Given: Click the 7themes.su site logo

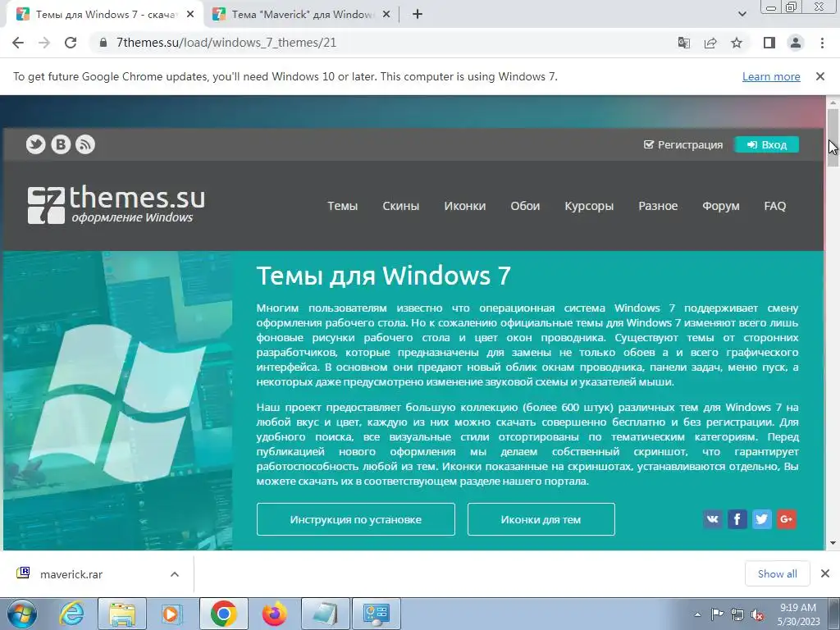Looking at the screenshot, I should 116,204.
